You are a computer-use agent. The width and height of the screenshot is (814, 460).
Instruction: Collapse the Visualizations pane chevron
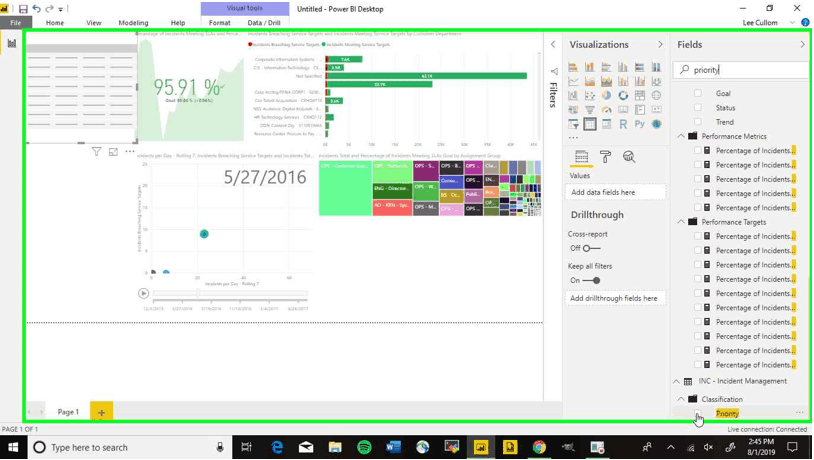[x=660, y=45]
